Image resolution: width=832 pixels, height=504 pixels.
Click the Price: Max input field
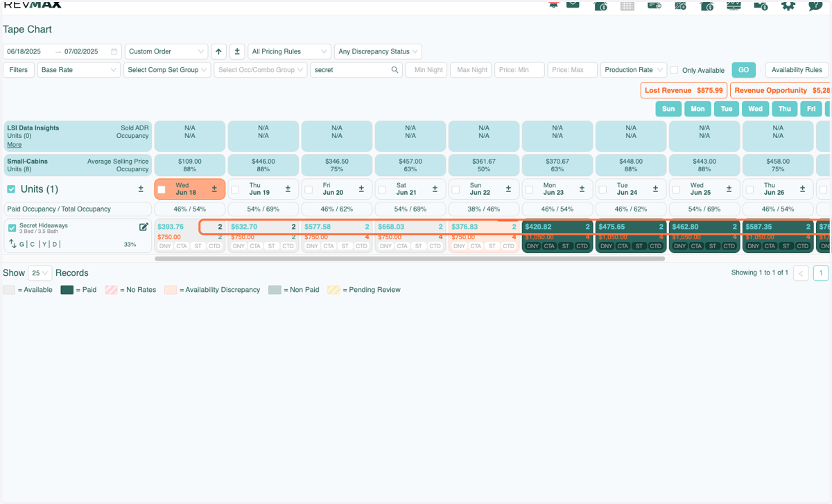(572, 70)
